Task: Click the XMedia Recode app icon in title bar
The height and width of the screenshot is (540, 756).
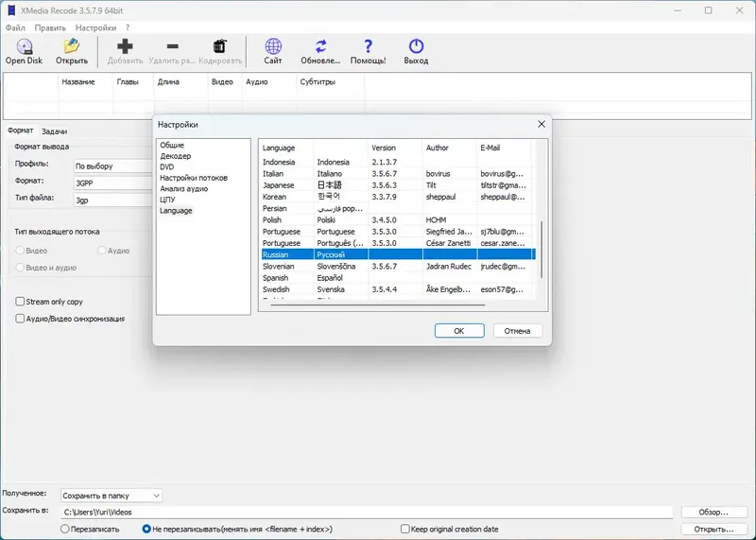Action: (11, 10)
